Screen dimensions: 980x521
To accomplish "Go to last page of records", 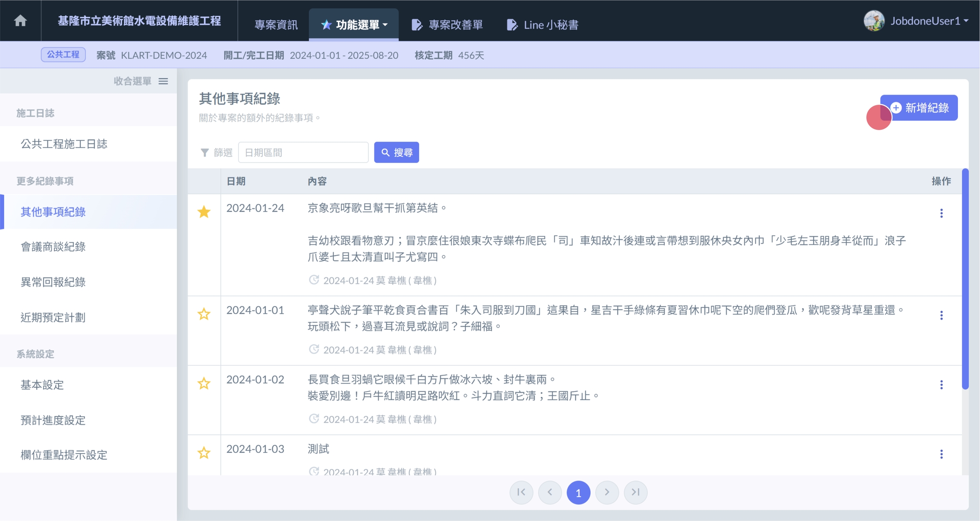I will pos(635,492).
